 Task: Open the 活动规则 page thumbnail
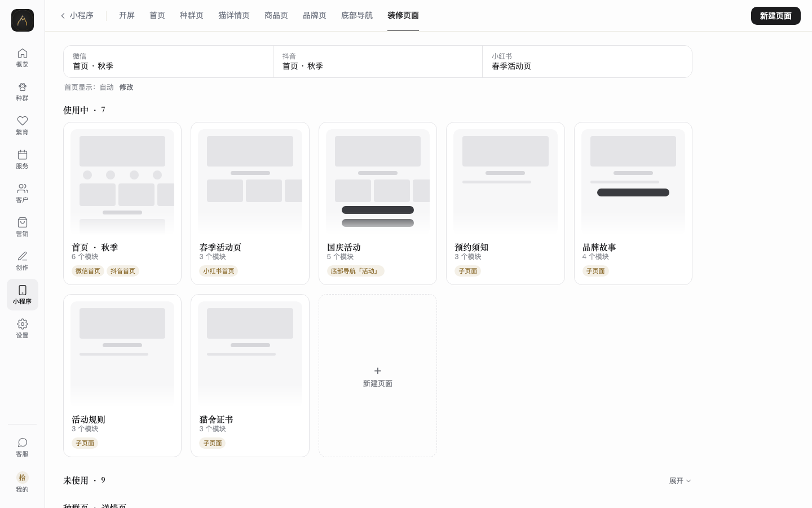click(122, 353)
